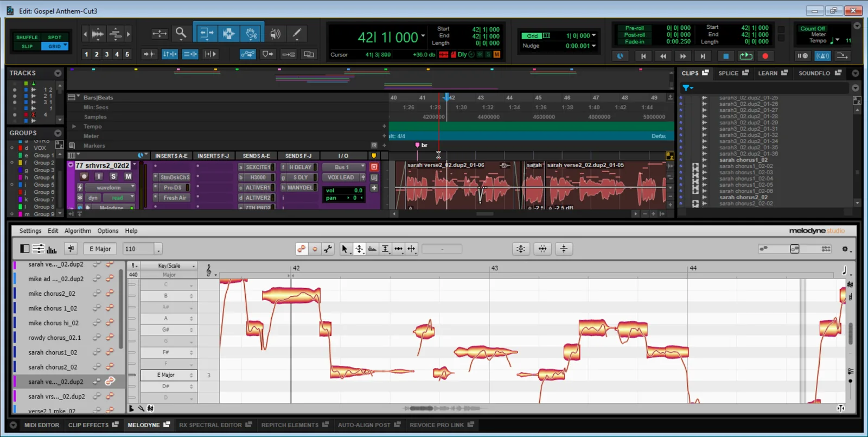
Task: Open Melodyne sound editor bars icon
Action: pos(52,249)
